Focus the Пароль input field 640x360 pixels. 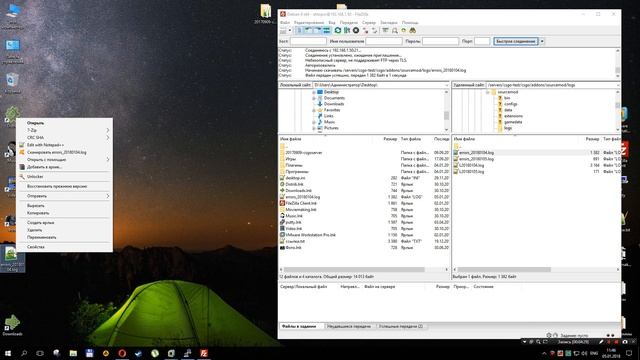440,41
